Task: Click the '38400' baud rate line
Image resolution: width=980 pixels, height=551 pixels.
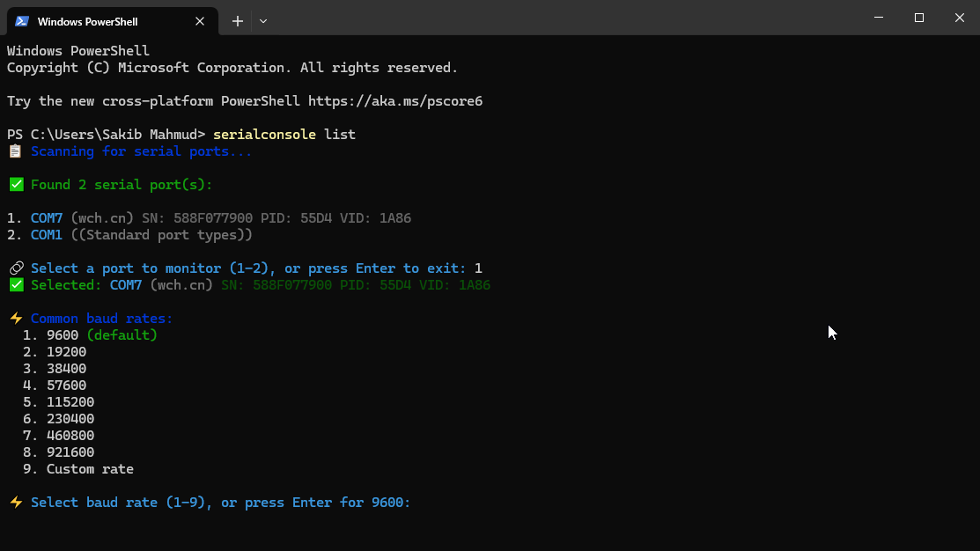Action: (55, 369)
